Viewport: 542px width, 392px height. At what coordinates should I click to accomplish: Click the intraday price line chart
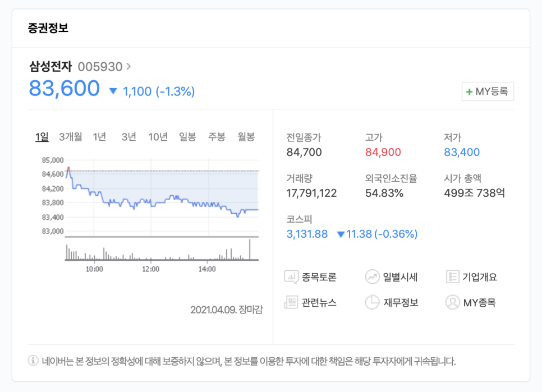tap(162, 197)
